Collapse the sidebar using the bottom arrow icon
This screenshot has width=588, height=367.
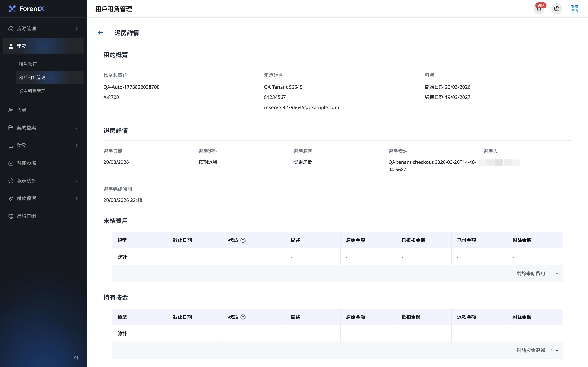tap(76, 357)
